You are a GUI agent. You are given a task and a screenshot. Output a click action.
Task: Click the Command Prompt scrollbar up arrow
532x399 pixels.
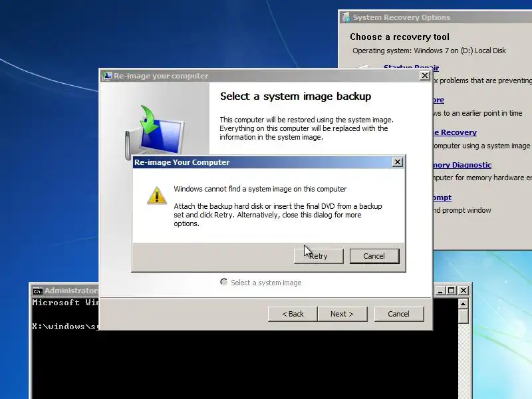pos(463,304)
